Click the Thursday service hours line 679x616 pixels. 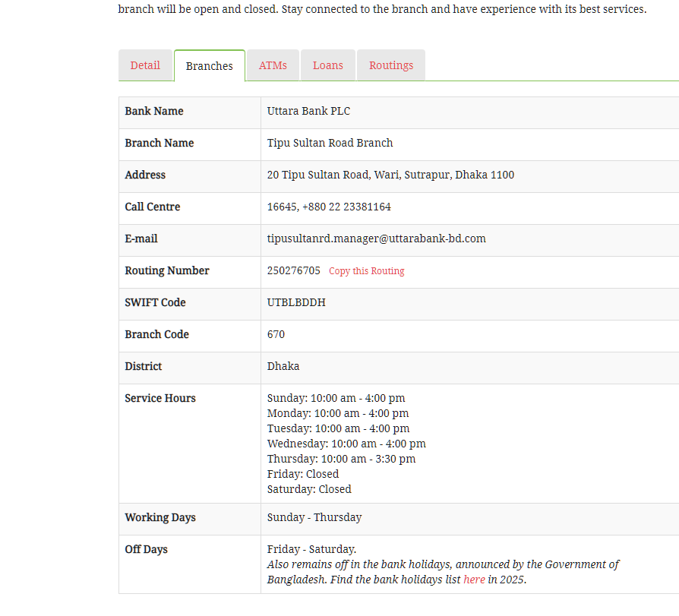[x=341, y=459]
